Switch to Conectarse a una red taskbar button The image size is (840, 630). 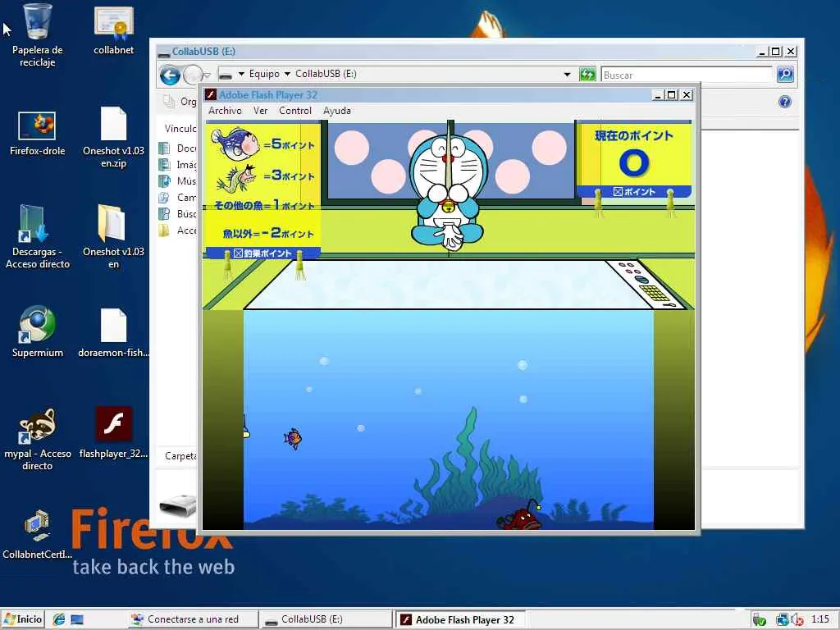click(194, 619)
